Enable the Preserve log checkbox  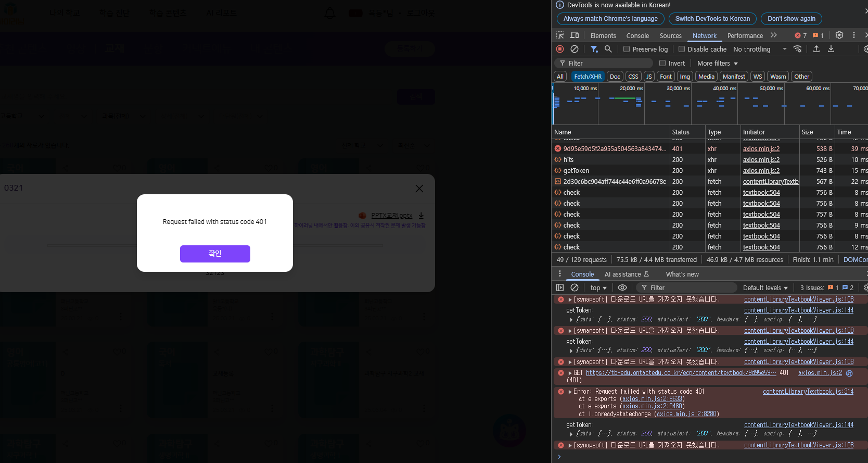click(627, 49)
